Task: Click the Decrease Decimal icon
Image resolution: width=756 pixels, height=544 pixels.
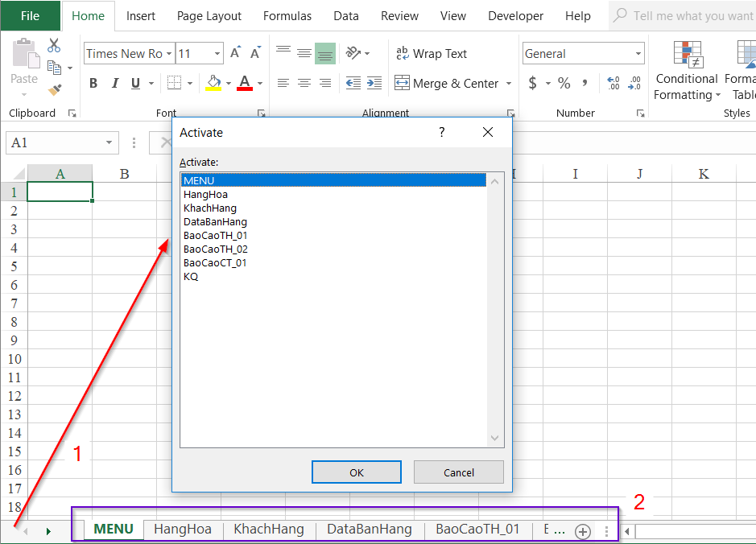Action: (x=634, y=83)
